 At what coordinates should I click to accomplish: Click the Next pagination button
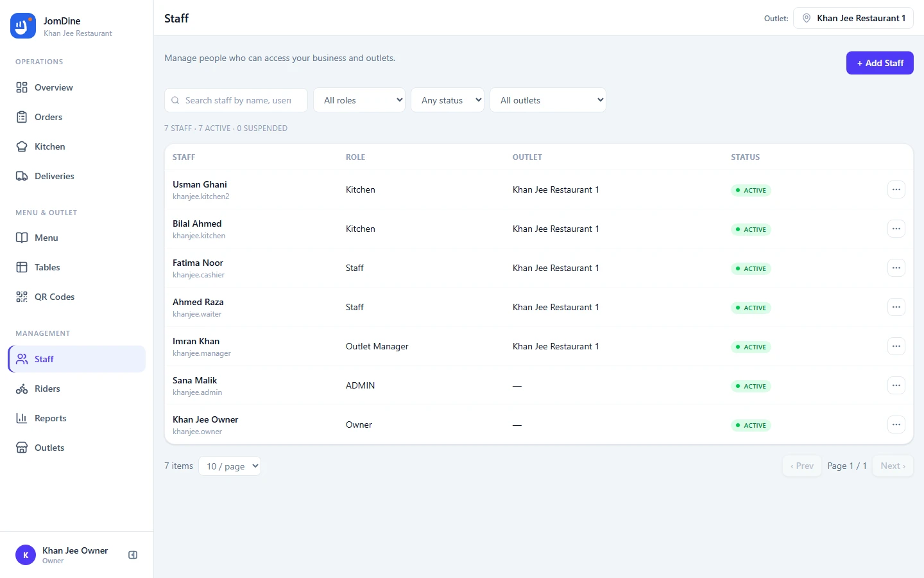coord(893,466)
